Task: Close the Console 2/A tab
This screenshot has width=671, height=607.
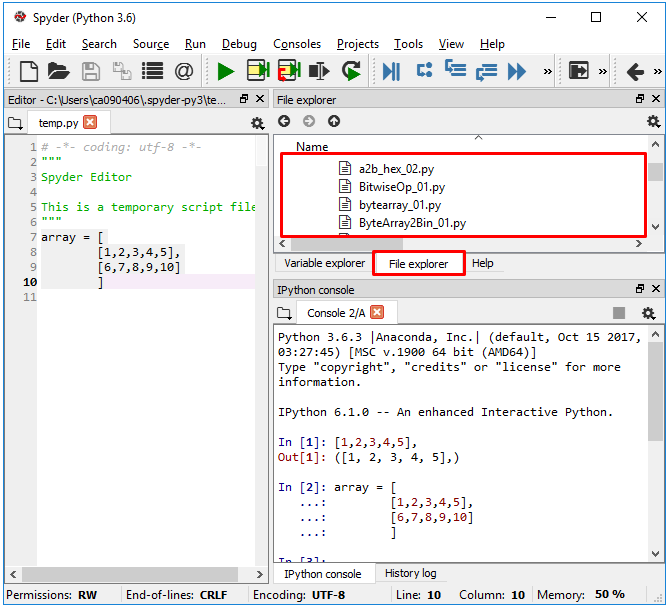Action: tap(377, 312)
